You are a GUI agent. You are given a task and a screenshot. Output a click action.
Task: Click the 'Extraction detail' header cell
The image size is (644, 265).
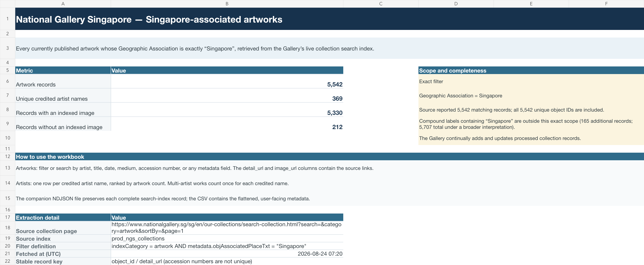coord(63,217)
